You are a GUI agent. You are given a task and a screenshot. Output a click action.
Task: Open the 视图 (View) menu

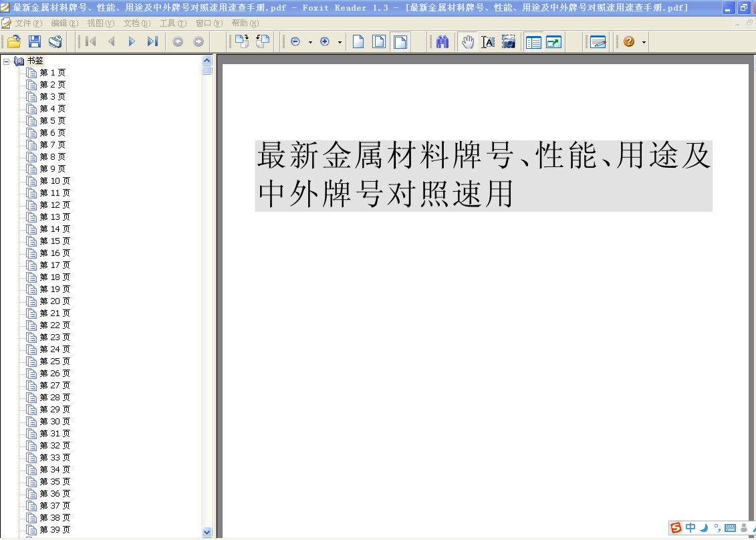(x=101, y=23)
